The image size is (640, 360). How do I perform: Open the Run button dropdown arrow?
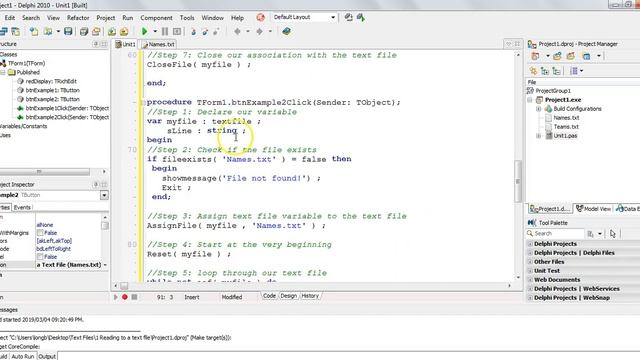pyautogui.click(x=155, y=31)
